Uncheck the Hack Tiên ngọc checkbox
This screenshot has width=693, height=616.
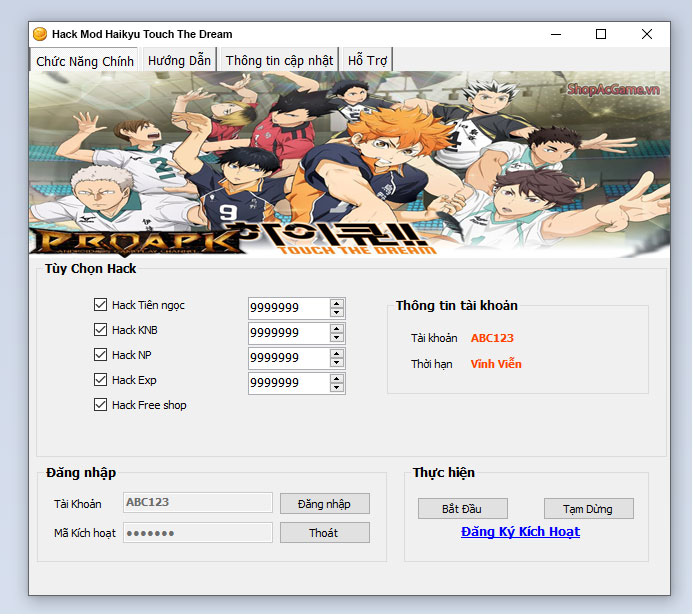(100, 304)
